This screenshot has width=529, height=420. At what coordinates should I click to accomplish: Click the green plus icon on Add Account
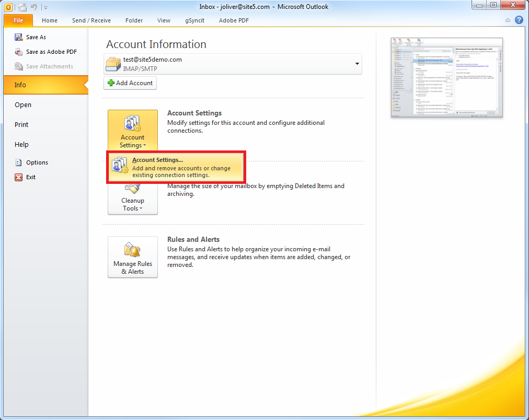(111, 83)
